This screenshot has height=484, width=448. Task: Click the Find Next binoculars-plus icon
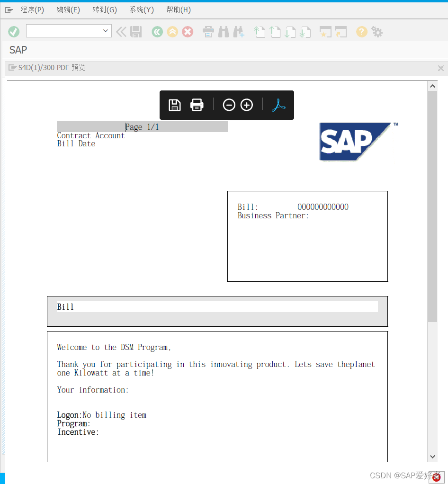click(x=239, y=32)
